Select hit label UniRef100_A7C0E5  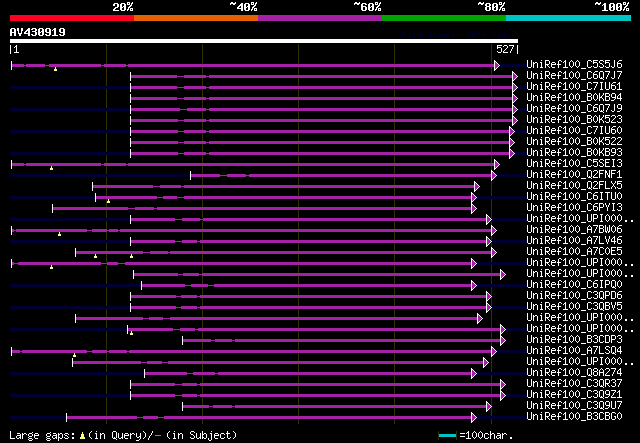(x=574, y=252)
